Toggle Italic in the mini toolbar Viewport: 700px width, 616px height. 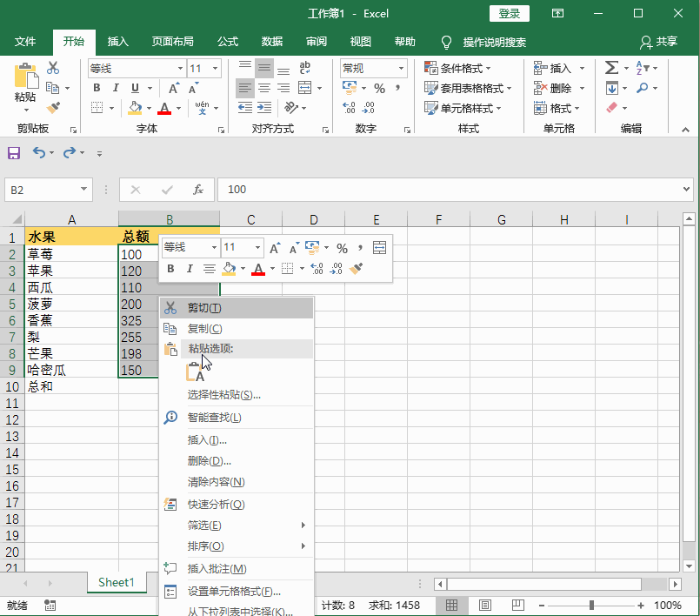point(190,269)
